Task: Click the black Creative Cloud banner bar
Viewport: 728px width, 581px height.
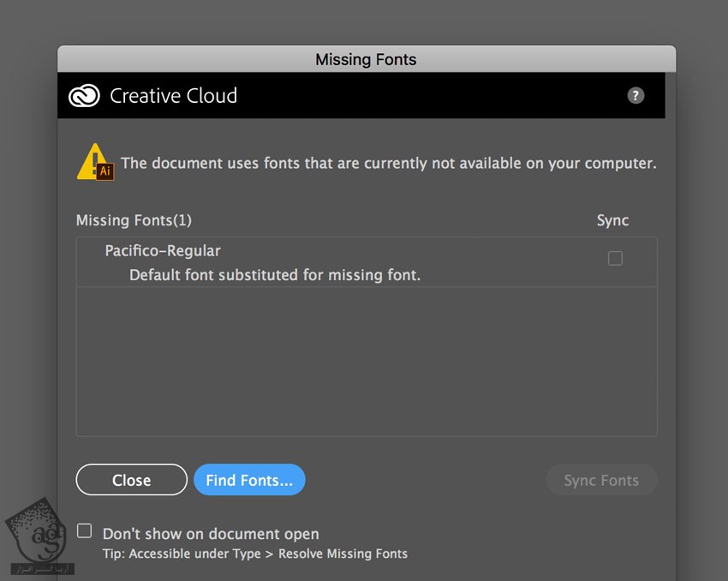Action: pos(428,95)
